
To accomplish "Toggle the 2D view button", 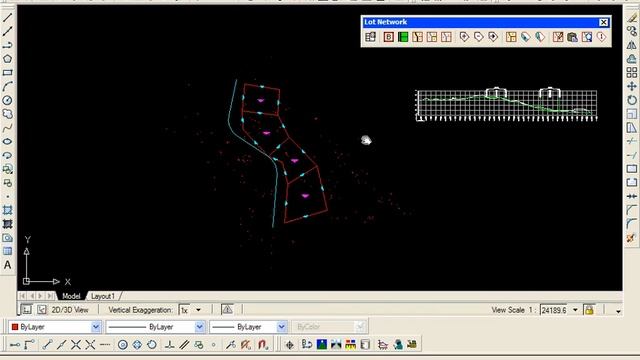I will coord(27,310).
